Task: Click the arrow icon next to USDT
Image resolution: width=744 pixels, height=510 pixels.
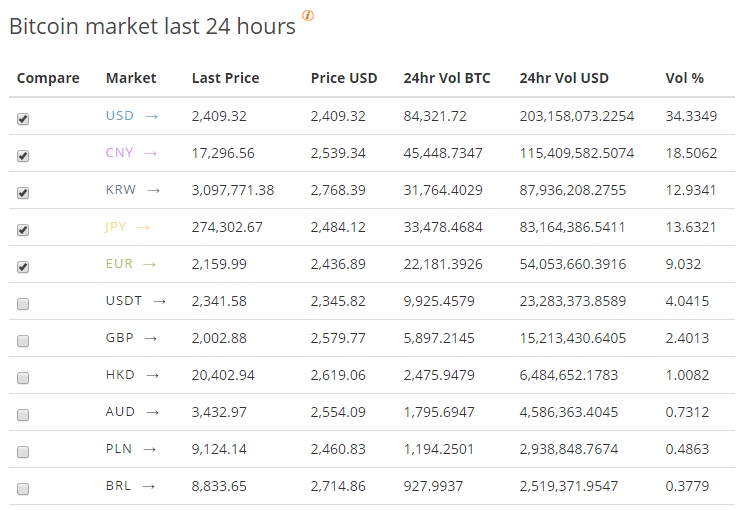Action: (159, 301)
